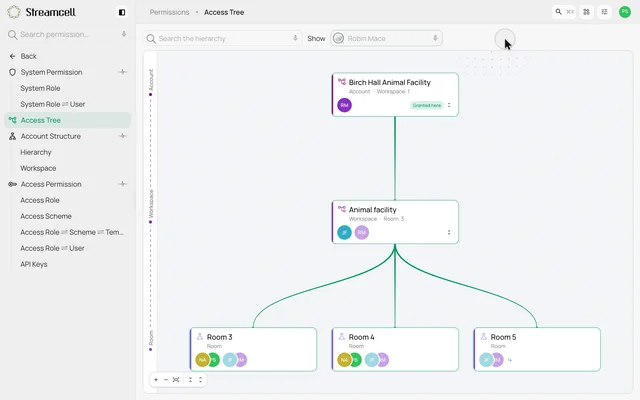Select System Permission in the sidebar
The width and height of the screenshot is (640, 400).
(x=51, y=72)
